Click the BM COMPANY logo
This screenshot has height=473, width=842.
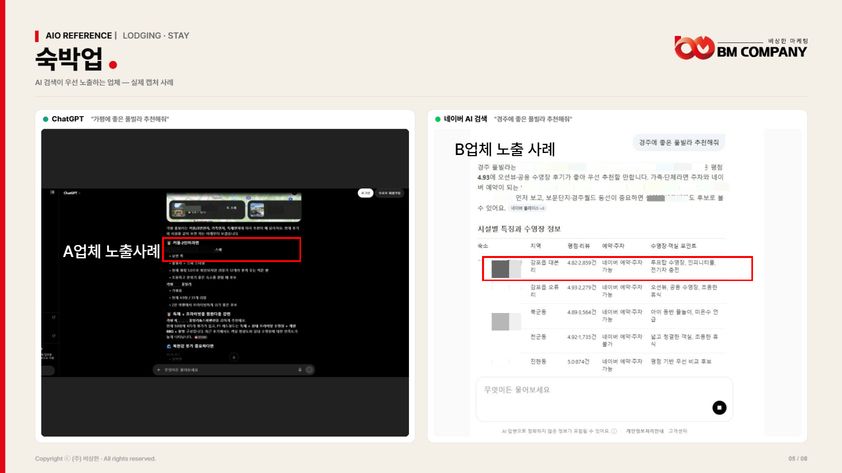tap(741, 48)
